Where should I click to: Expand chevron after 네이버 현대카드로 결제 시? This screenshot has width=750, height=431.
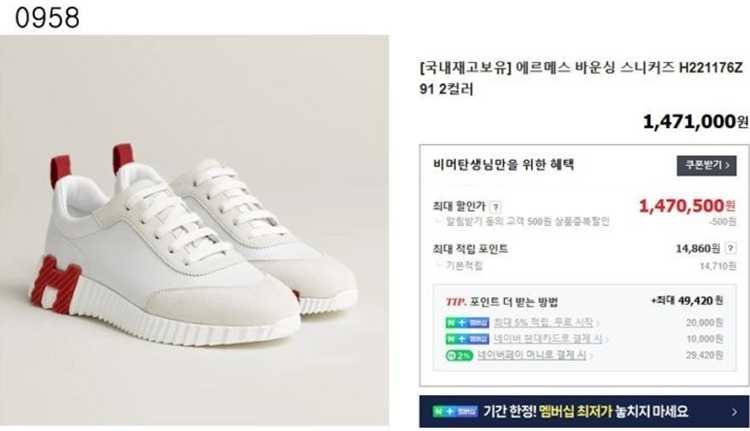(x=607, y=340)
